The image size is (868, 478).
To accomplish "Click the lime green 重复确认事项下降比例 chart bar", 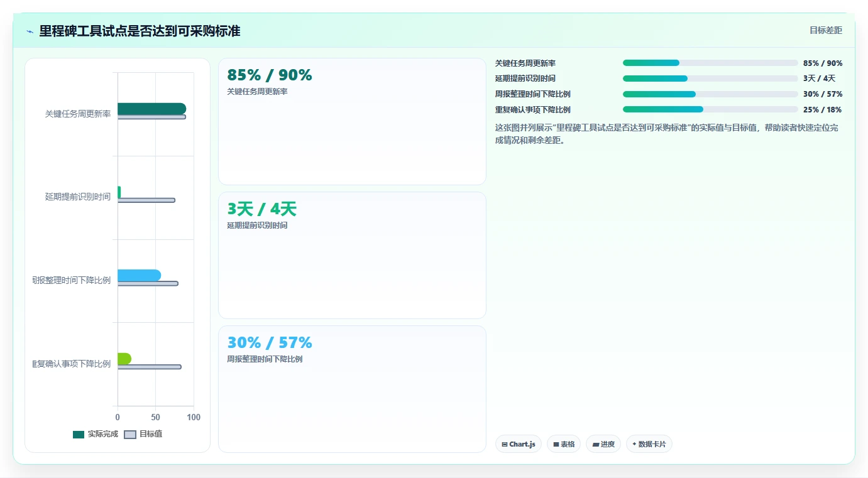I will 124,359.
